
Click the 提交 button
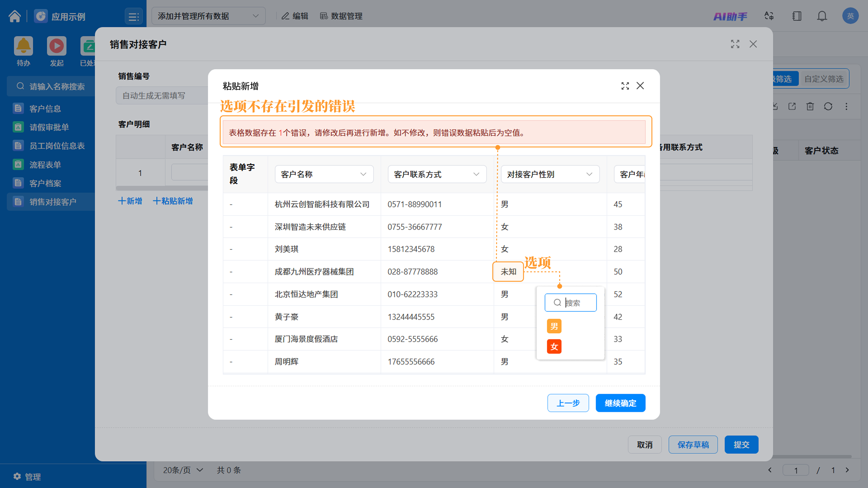[741, 445]
